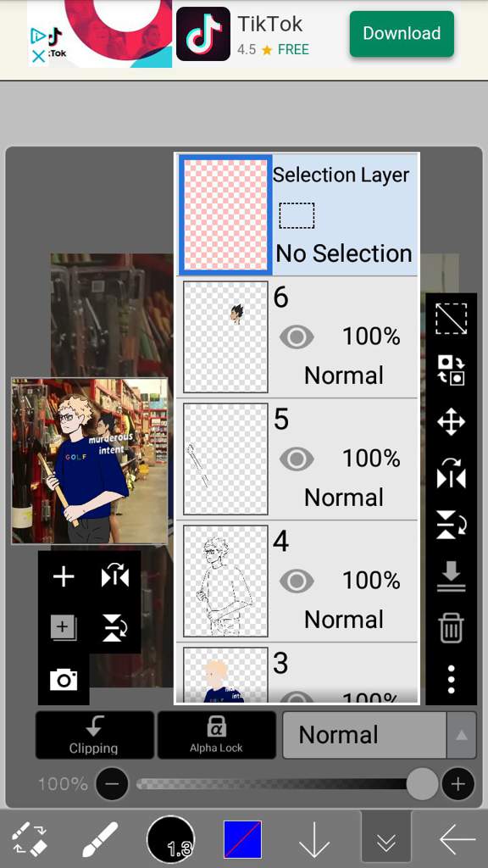Screen dimensions: 488x868
Task: Tap the camera import icon
Action: 63,679
